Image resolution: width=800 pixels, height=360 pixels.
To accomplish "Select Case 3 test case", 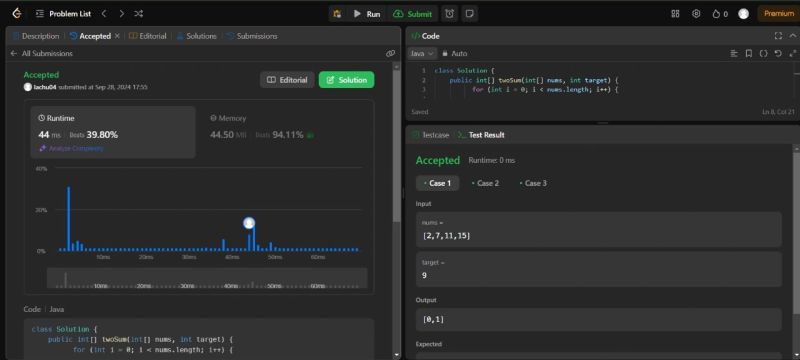I will (x=533, y=183).
